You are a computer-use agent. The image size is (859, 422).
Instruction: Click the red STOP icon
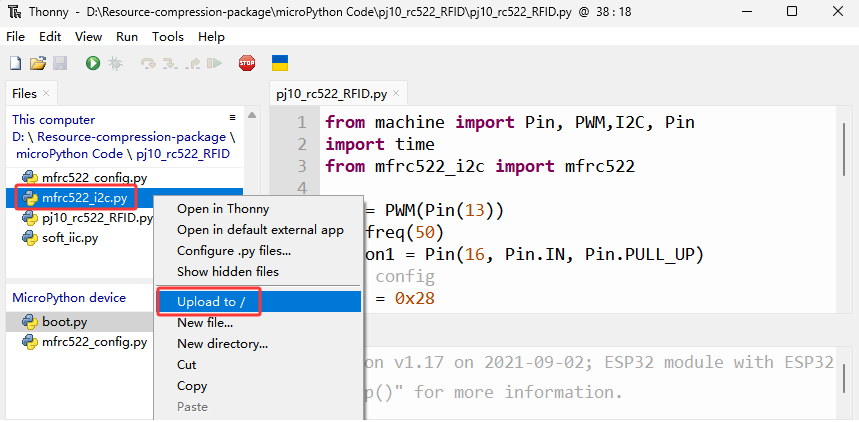pos(247,64)
